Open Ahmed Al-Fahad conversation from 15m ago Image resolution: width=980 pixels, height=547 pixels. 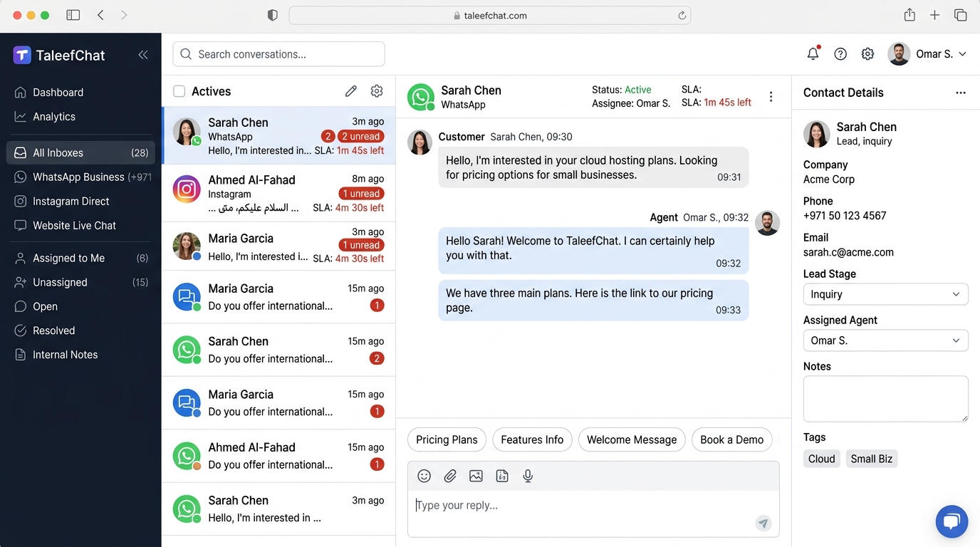tap(278, 456)
